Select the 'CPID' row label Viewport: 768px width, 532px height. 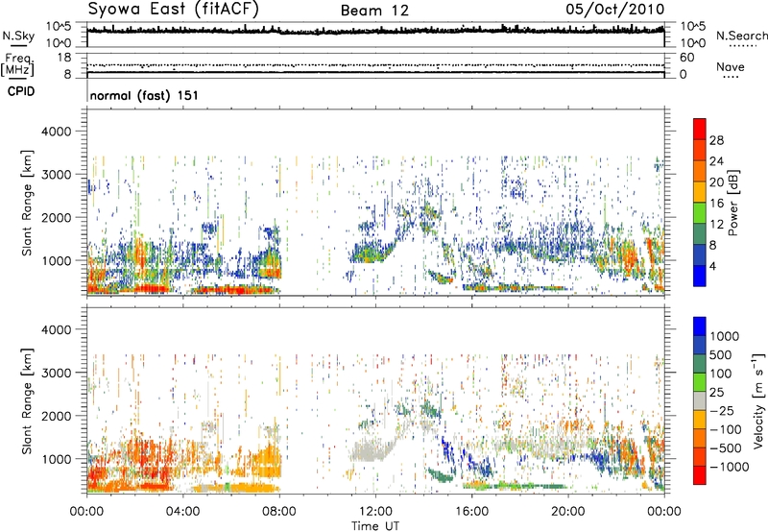[x=21, y=91]
